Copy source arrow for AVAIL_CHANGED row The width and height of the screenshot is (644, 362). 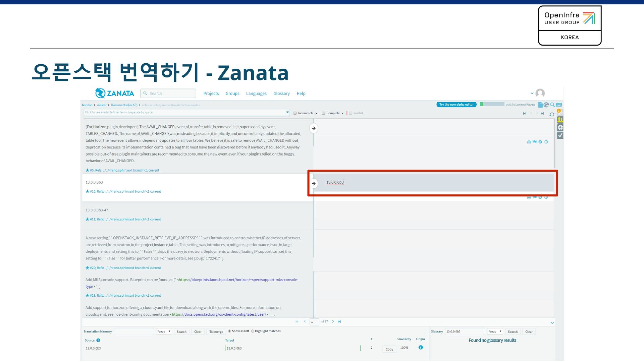coord(314,128)
